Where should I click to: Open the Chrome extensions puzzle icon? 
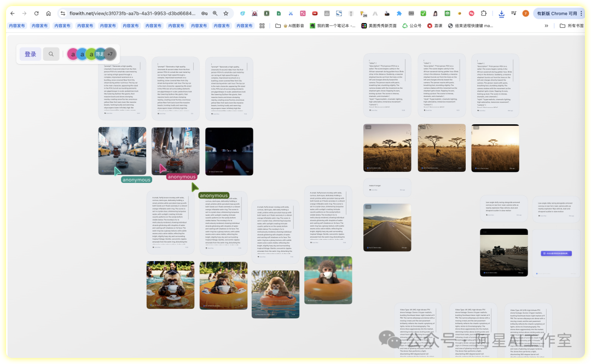coord(483,13)
